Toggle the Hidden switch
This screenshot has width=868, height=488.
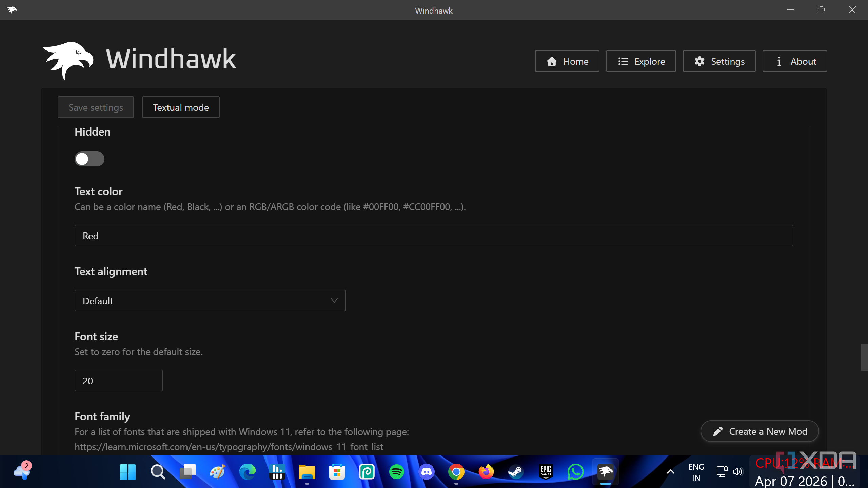90,159
